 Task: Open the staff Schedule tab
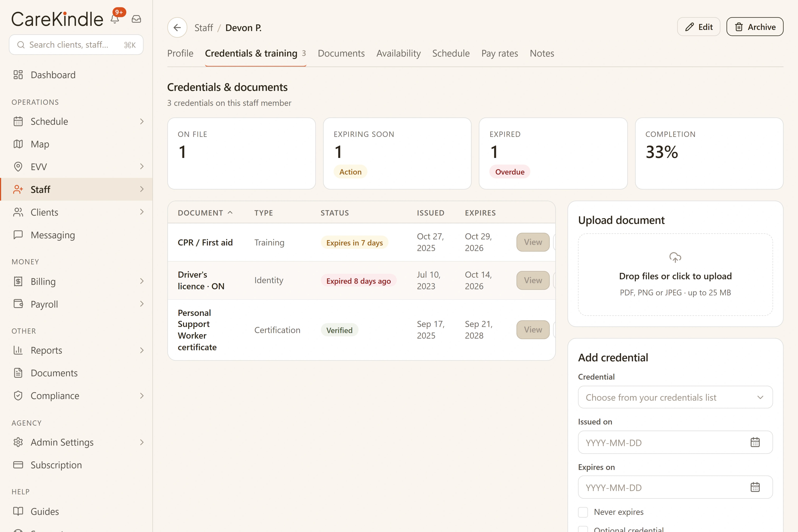[451, 53]
